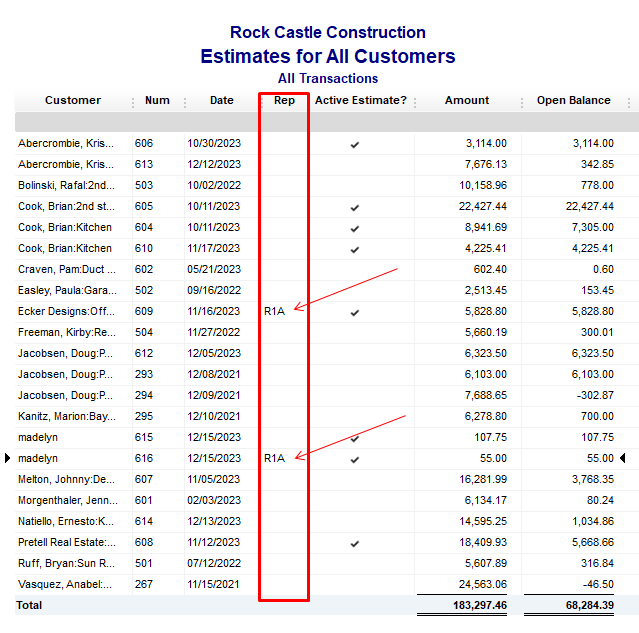Click the Open Balance column header

point(573,100)
